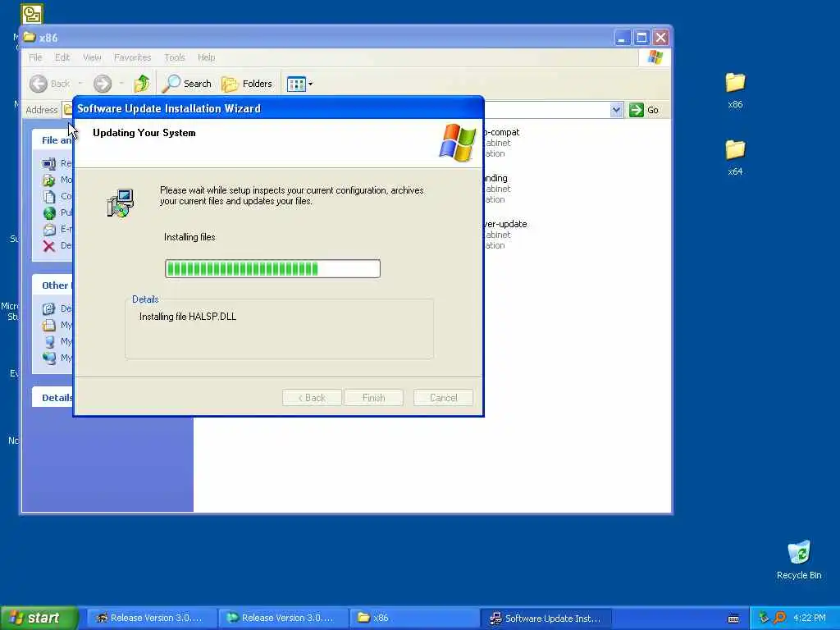The height and width of the screenshot is (630, 840).
Task: Click the Desktop icon under Other Places
Action: [x=48, y=308]
